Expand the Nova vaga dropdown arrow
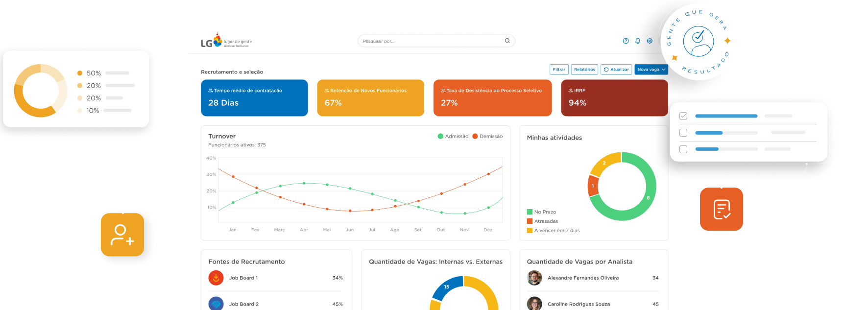 point(663,70)
